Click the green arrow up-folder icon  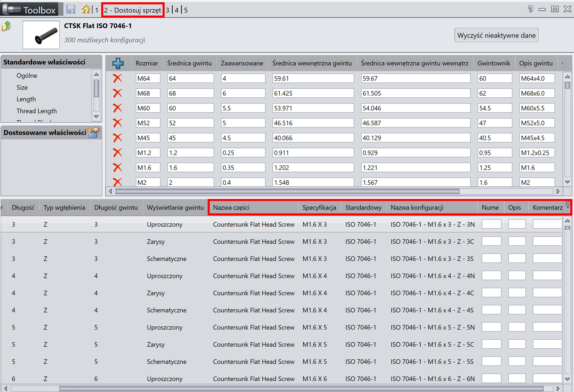tap(6, 26)
